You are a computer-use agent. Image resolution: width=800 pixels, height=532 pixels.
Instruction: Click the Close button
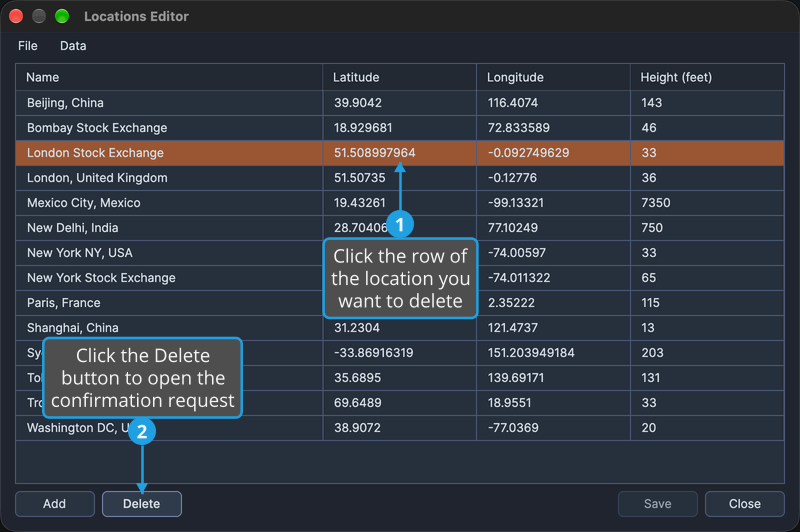pyautogui.click(x=744, y=504)
